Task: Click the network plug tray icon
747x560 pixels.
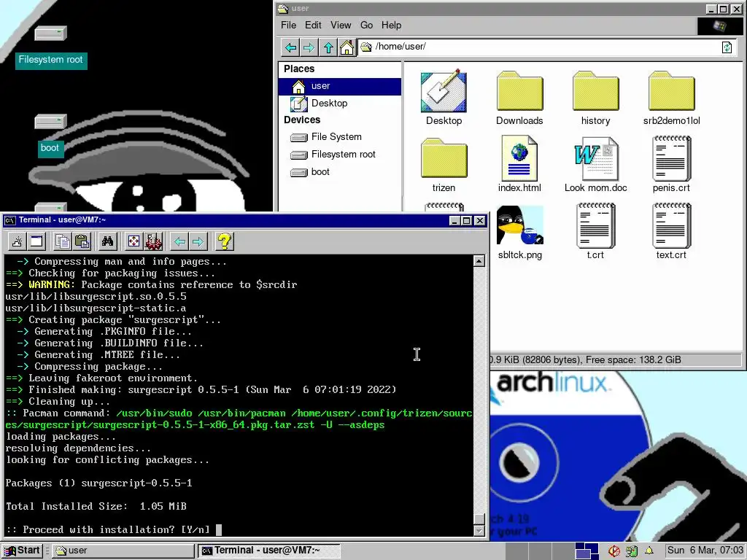Action: tap(632, 551)
